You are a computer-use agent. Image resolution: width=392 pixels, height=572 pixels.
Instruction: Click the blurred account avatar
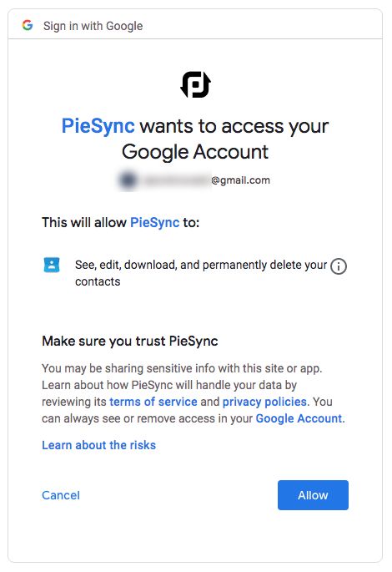pyautogui.click(x=128, y=180)
